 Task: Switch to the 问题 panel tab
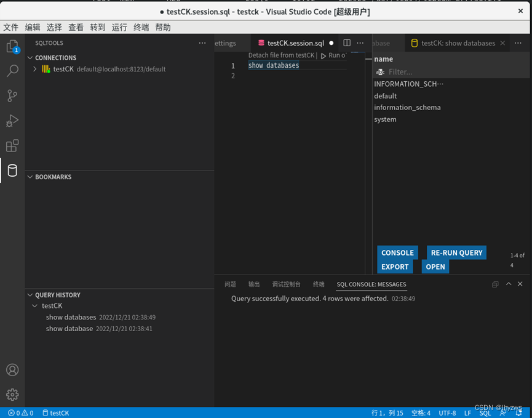coord(231,284)
